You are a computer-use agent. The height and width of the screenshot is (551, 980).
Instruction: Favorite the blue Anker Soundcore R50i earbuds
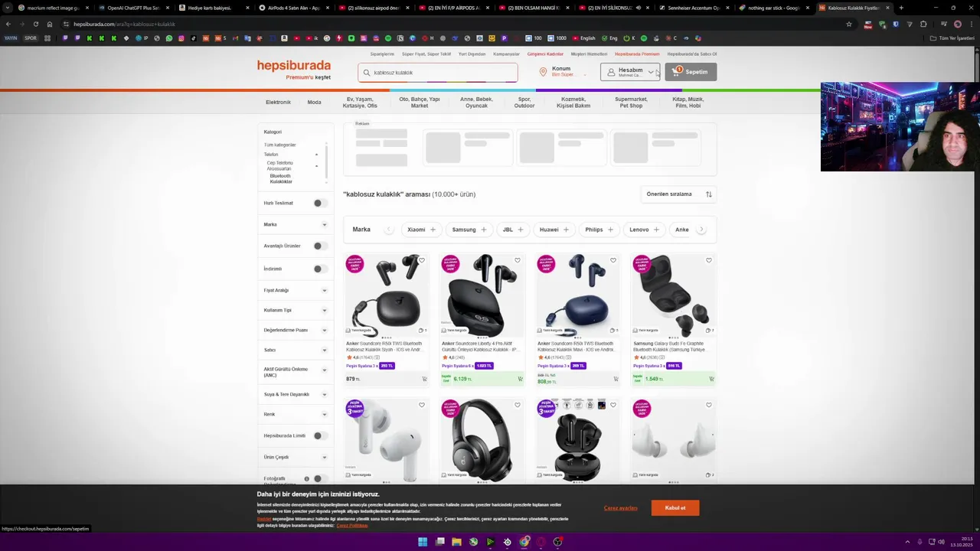click(613, 260)
